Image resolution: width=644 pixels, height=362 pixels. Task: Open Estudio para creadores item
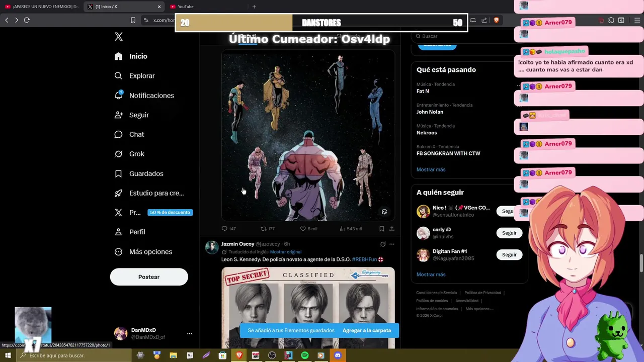point(149,193)
